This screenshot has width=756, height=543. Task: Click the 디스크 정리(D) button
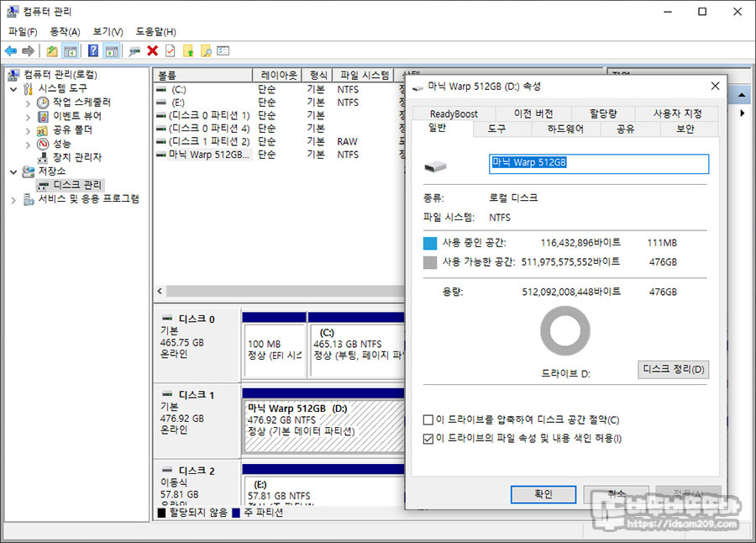(673, 369)
